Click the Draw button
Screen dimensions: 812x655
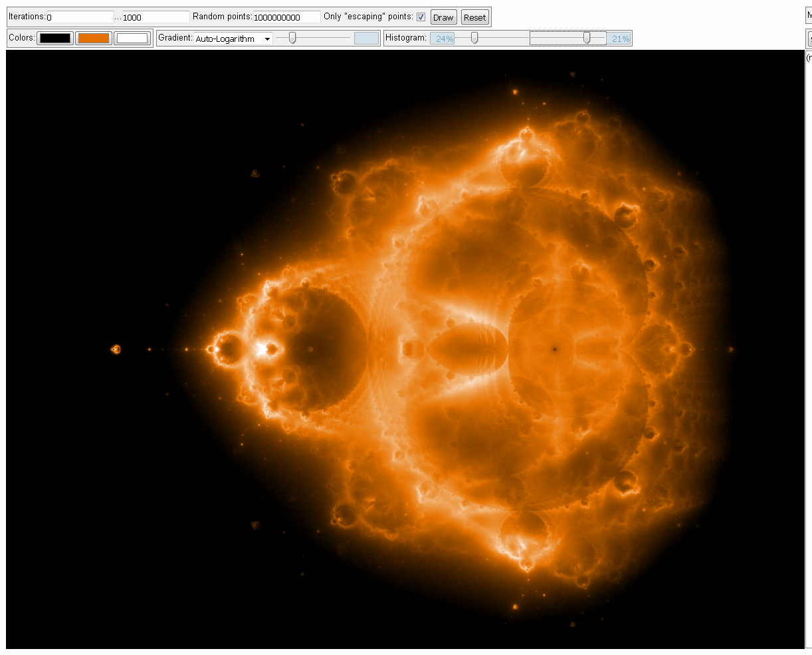pos(443,17)
